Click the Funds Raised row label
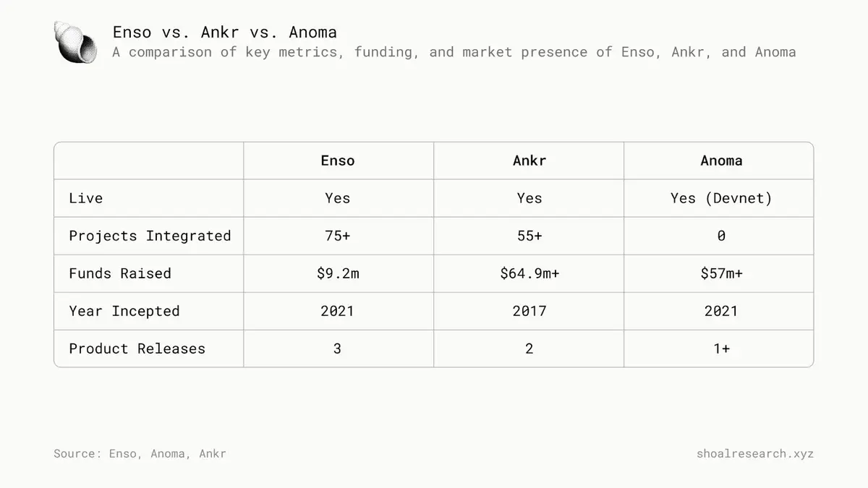This screenshot has width=868, height=488. coord(120,273)
